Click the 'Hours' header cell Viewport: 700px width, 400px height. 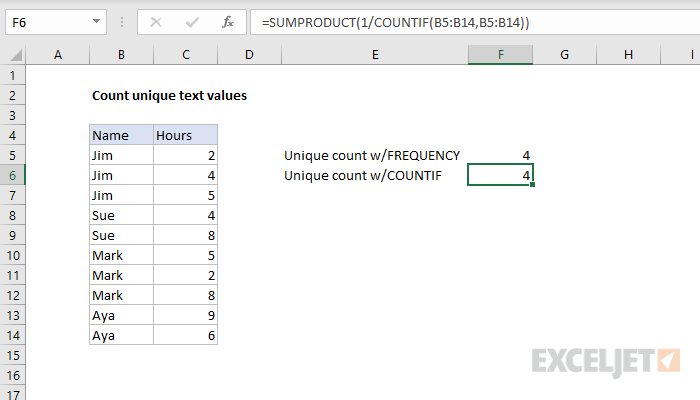(x=186, y=135)
